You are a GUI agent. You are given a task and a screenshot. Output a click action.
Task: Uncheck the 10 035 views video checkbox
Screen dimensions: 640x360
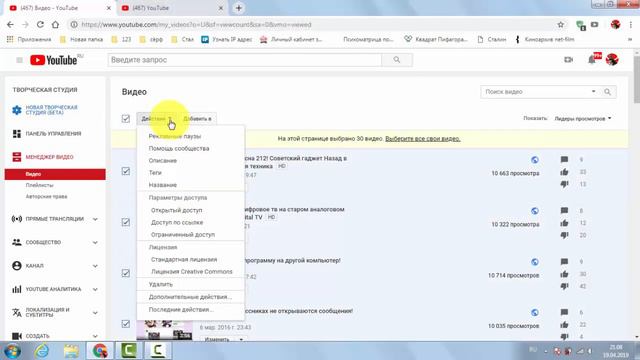point(126,324)
